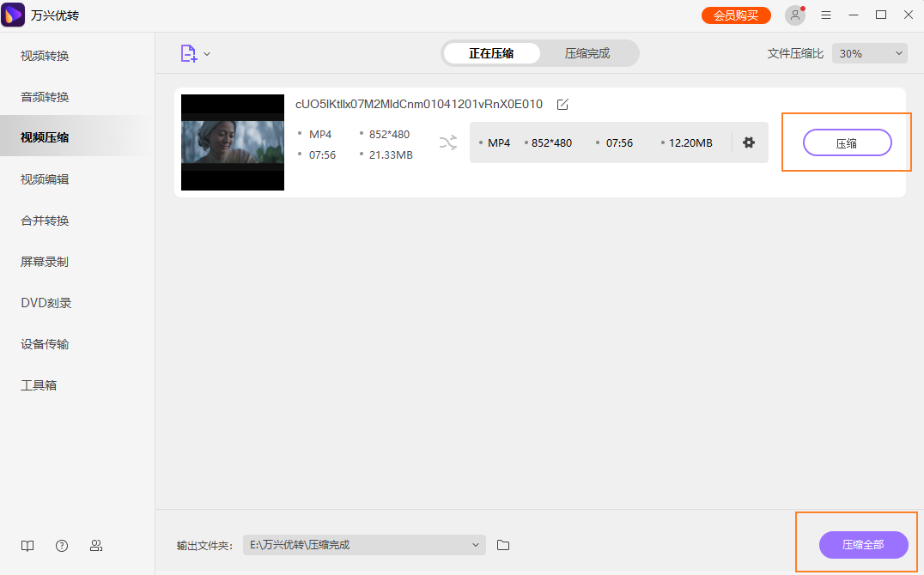Open the user account icon in the title bar
Screen dimensions: 924x575
pos(794,15)
